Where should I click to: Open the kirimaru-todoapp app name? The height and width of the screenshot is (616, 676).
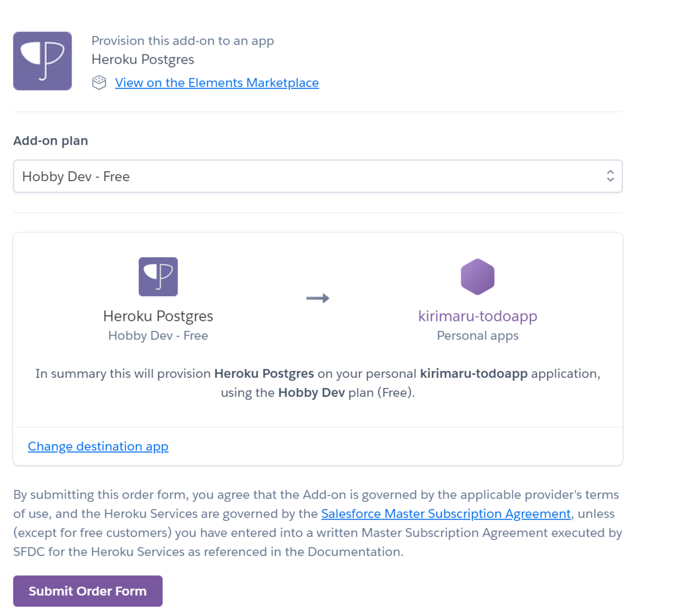click(478, 316)
